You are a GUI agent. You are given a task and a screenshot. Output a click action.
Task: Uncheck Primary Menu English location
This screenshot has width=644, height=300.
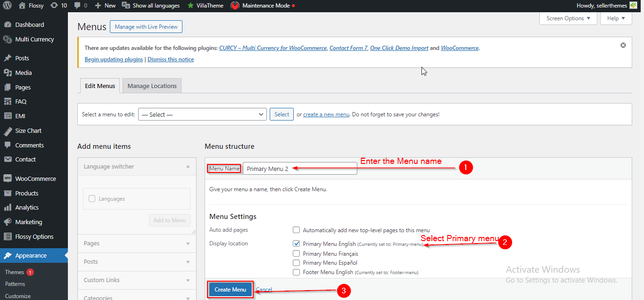pos(296,243)
